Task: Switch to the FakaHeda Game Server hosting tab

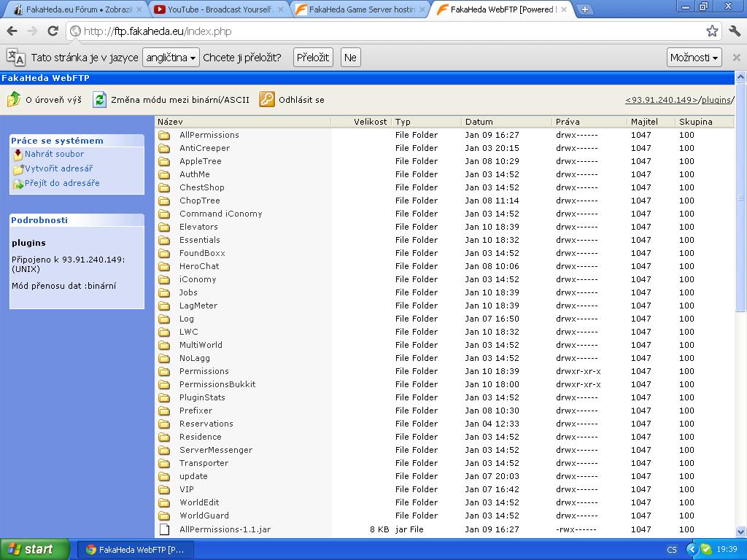Action: click(360, 9)
